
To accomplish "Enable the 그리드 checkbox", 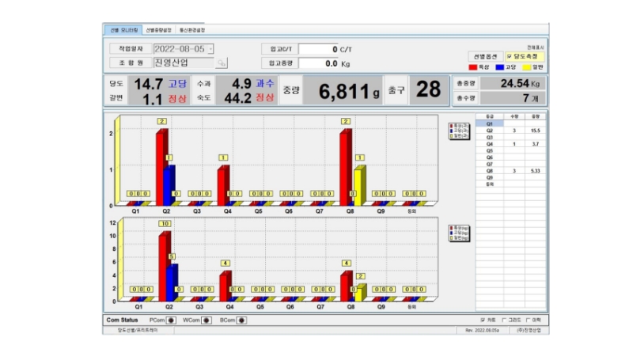I will tap(504, 320).
